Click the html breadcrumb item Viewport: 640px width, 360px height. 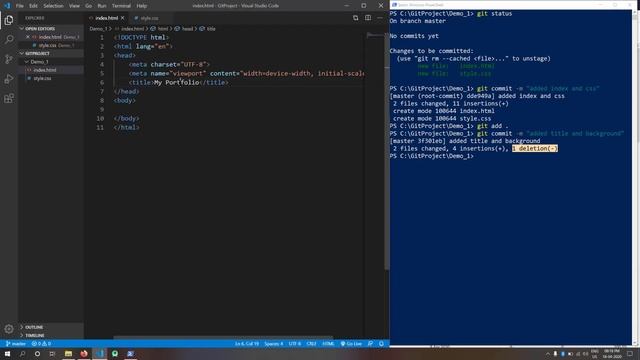coord(159,29)
